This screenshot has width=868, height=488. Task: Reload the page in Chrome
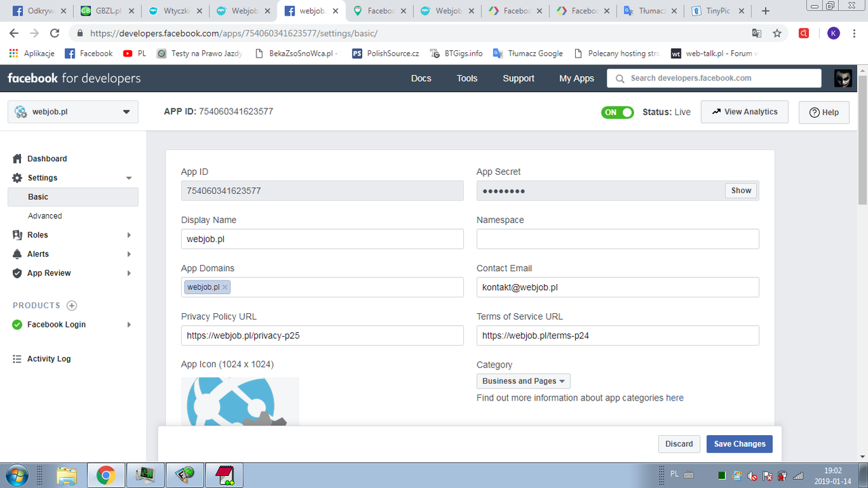pos(55,33)
